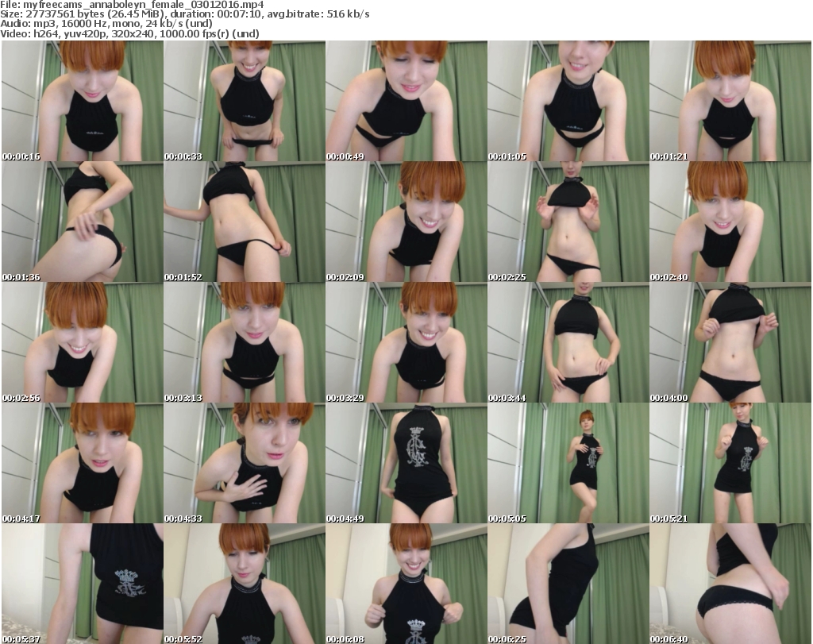Pick the thumbnail timestamped 00:01:36

[x=83, y=222]
